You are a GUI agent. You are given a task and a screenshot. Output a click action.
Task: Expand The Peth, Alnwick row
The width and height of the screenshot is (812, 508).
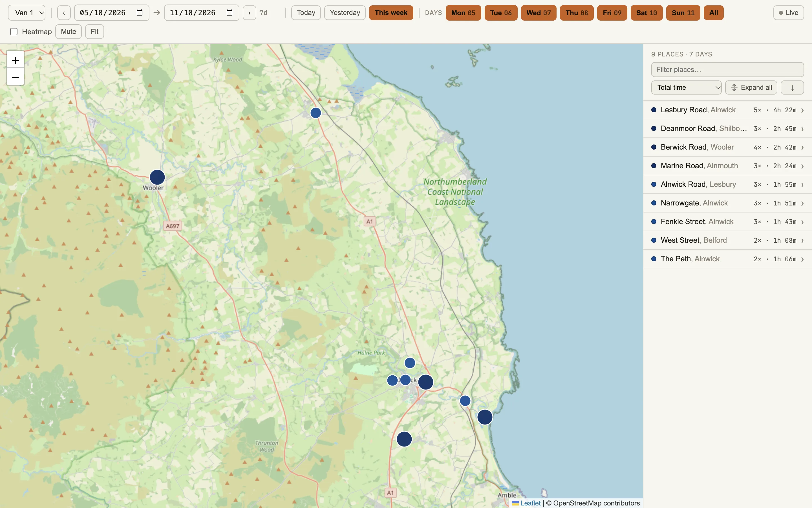(x=727, y=259)
